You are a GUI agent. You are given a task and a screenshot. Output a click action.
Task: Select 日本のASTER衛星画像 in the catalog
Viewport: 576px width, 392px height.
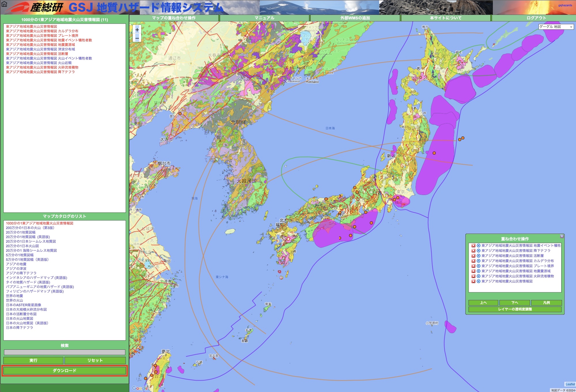pyautogui.click(x=24, y=305)
